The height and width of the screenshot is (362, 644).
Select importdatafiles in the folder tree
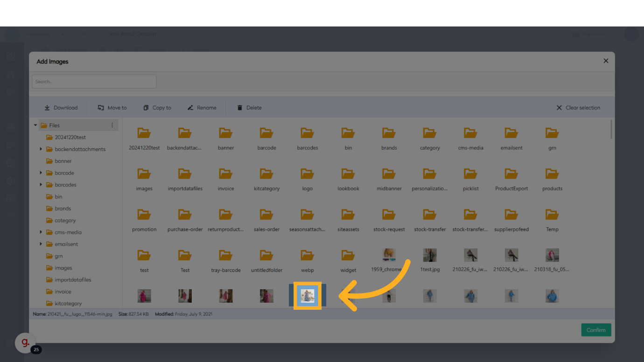pos(73,280)
